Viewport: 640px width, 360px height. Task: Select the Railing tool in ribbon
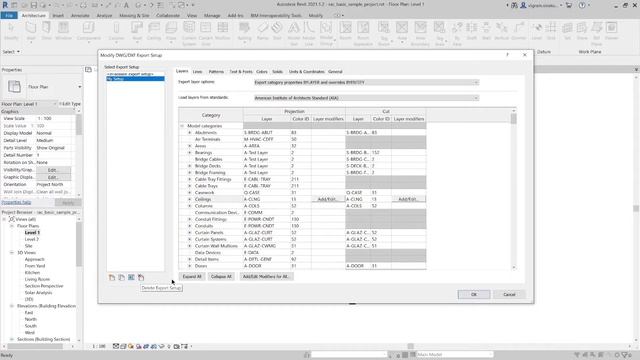(x=244, y=31)
